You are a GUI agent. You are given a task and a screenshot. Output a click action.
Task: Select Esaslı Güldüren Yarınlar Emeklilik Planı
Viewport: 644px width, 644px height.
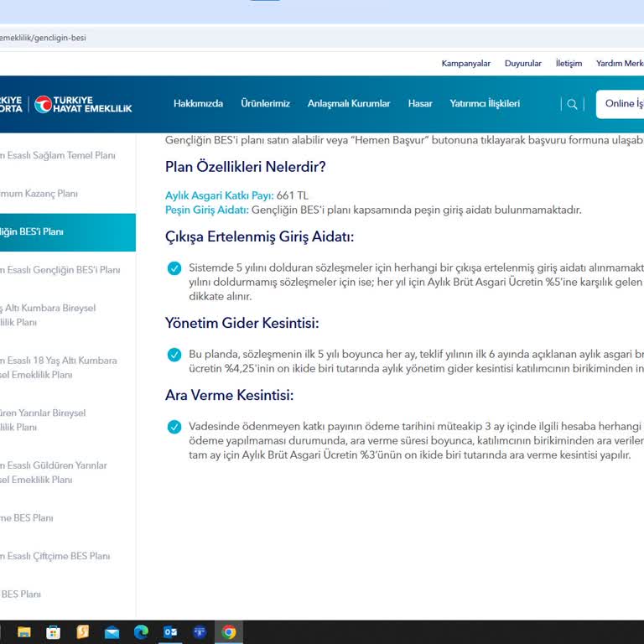pos(54,472)
